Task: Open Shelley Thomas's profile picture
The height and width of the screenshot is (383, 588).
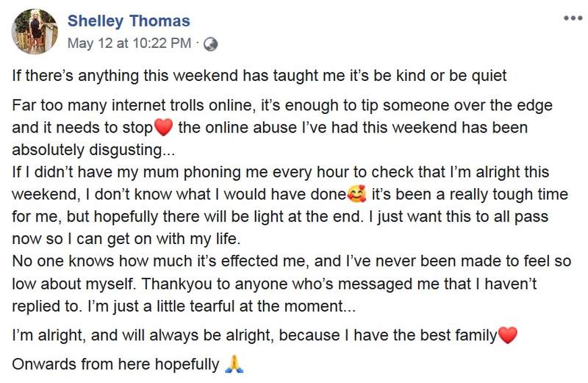Action: tap(35, 31)
